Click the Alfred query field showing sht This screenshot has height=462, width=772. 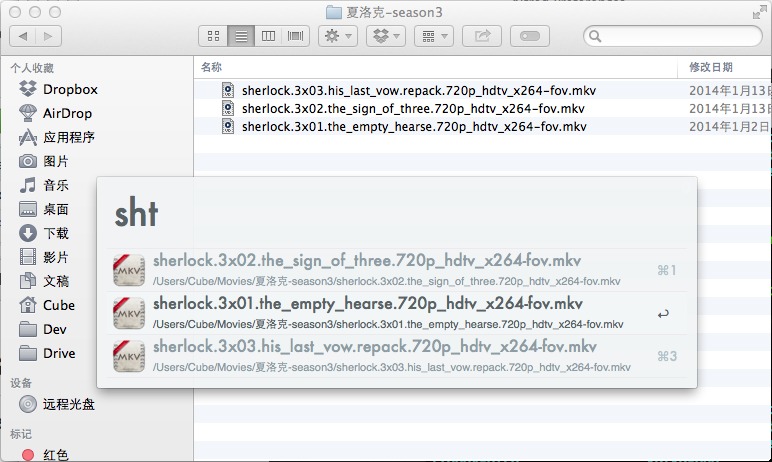[396, 214]
